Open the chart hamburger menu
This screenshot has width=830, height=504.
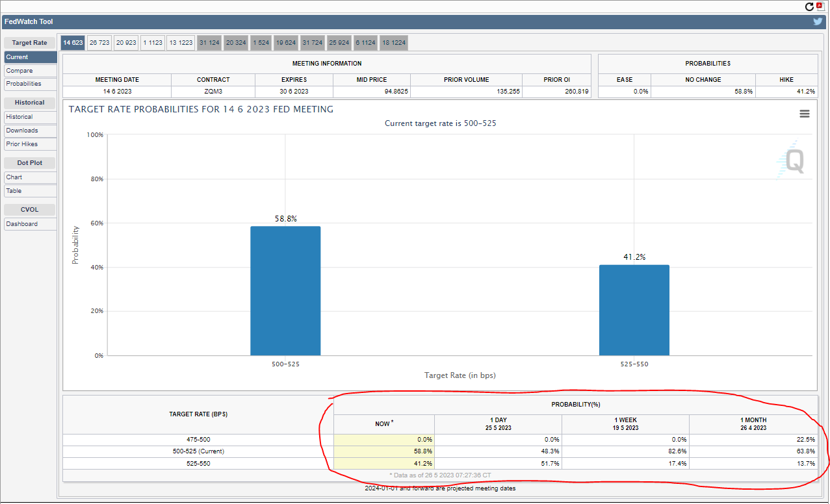click(x=805, y=114)
